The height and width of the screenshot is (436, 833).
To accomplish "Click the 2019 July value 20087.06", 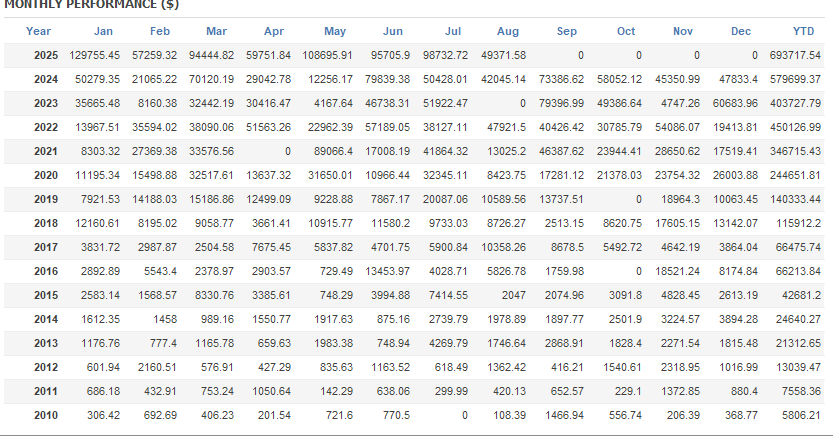I will [x=445, y=199].
